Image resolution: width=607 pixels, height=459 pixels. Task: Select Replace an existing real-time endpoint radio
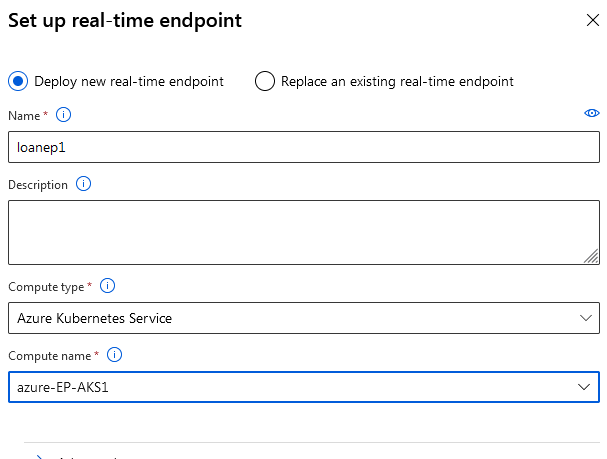[x=265, y=81]
